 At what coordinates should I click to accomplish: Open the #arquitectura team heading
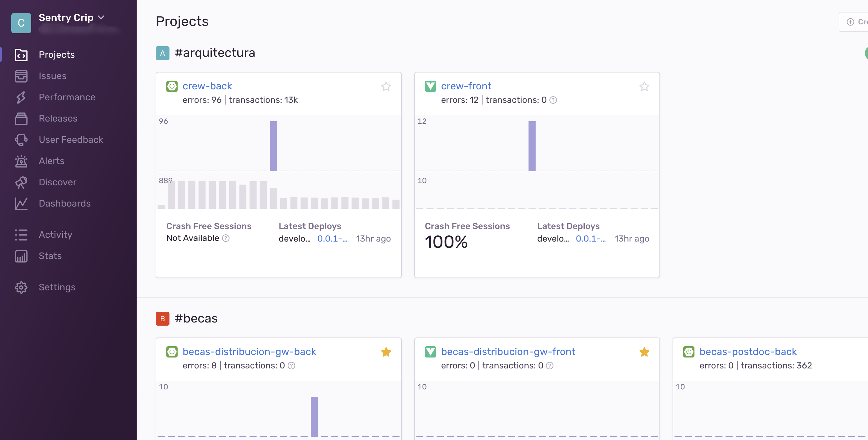click(214, 53)
